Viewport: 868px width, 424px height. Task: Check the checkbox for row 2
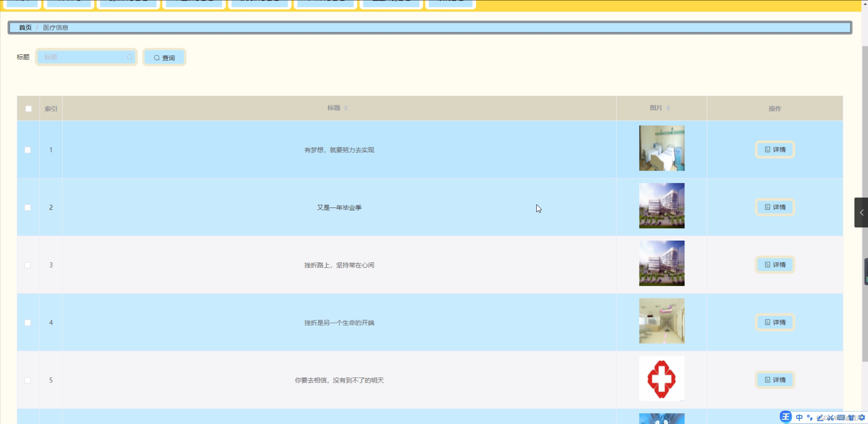28,207
